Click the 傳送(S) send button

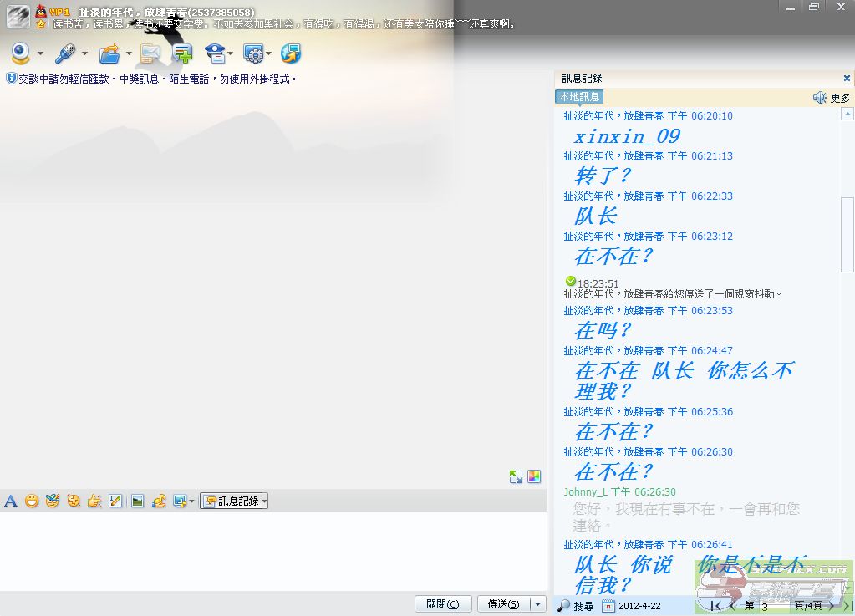[x=503, y=604]
